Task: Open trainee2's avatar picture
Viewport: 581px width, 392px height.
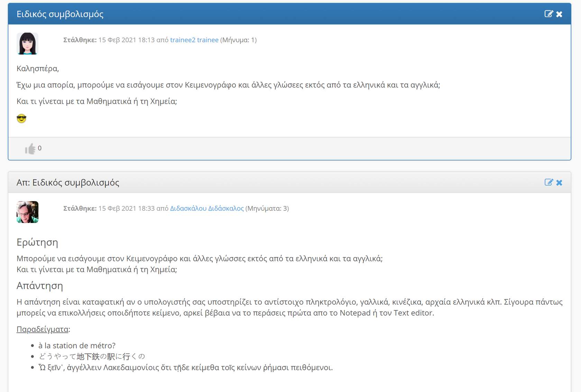Action: (x=27, y=44)
